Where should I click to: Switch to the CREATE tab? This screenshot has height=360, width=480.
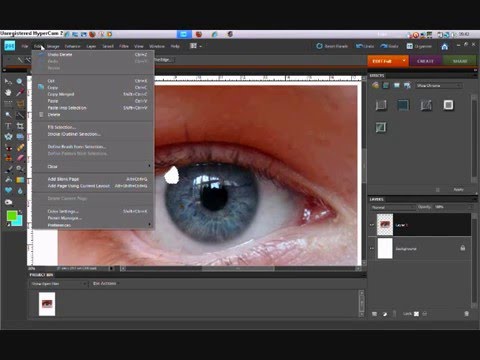425,61
